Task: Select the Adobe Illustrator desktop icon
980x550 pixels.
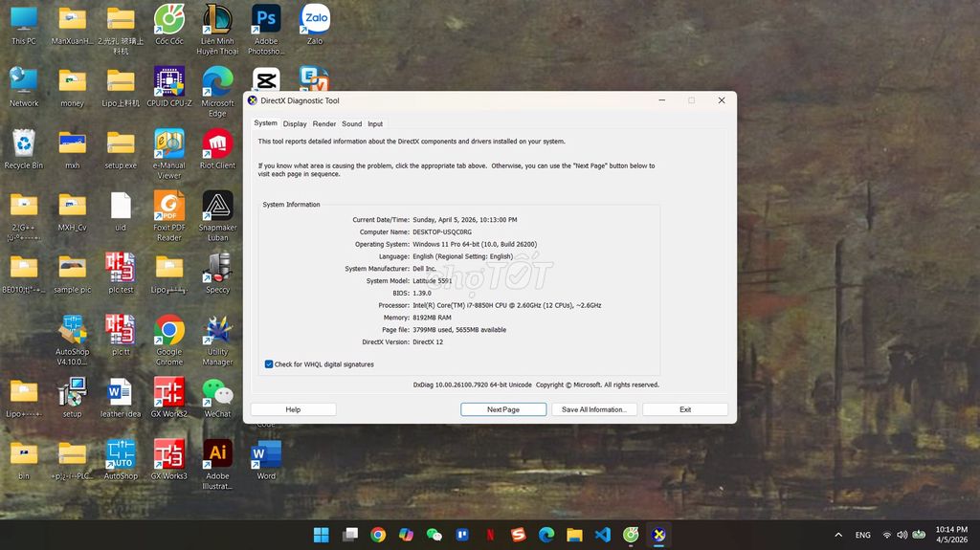Action: click(217, 454)
